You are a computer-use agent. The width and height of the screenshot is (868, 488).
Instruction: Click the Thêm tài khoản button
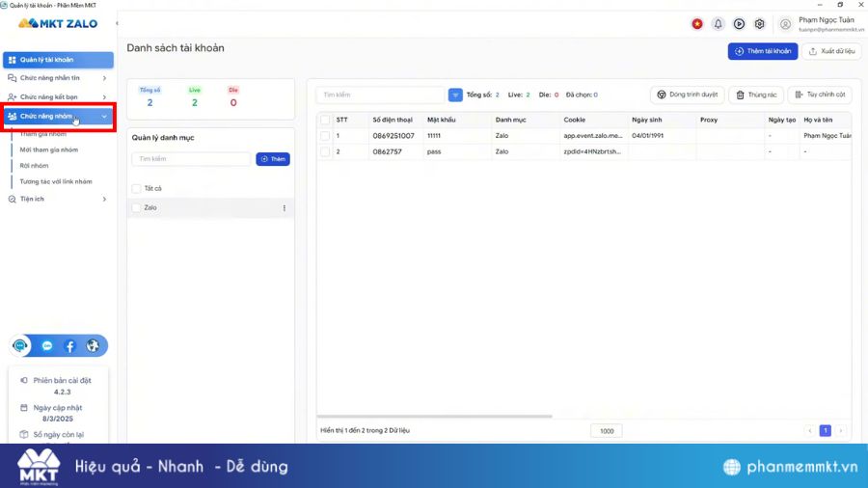[x=763, y=51]
